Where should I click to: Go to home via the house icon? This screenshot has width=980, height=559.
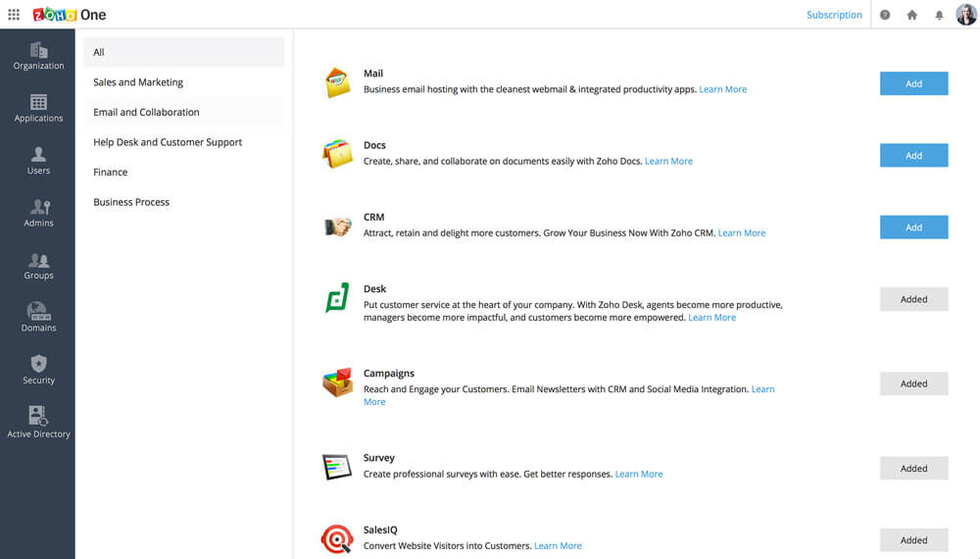[911, 15]
